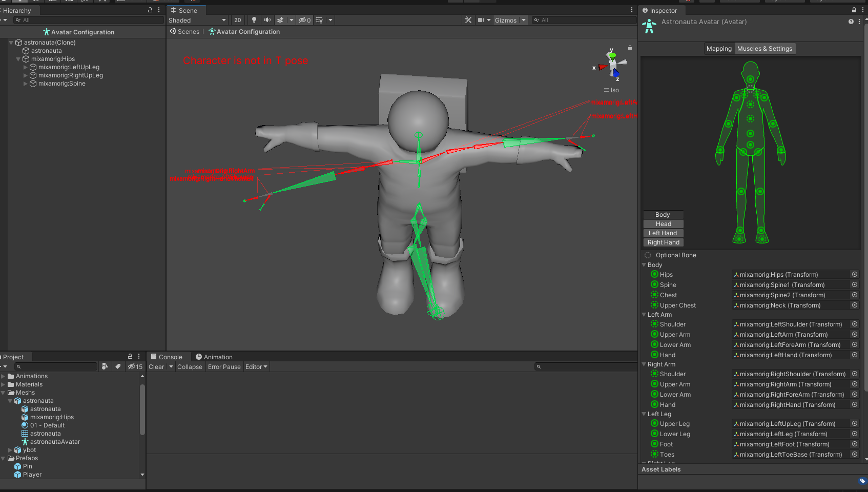This screenshot has width=868, height=492.
Task: Toggle orientation gizmo lock in Scene view
Action: [x=630, y=48]
